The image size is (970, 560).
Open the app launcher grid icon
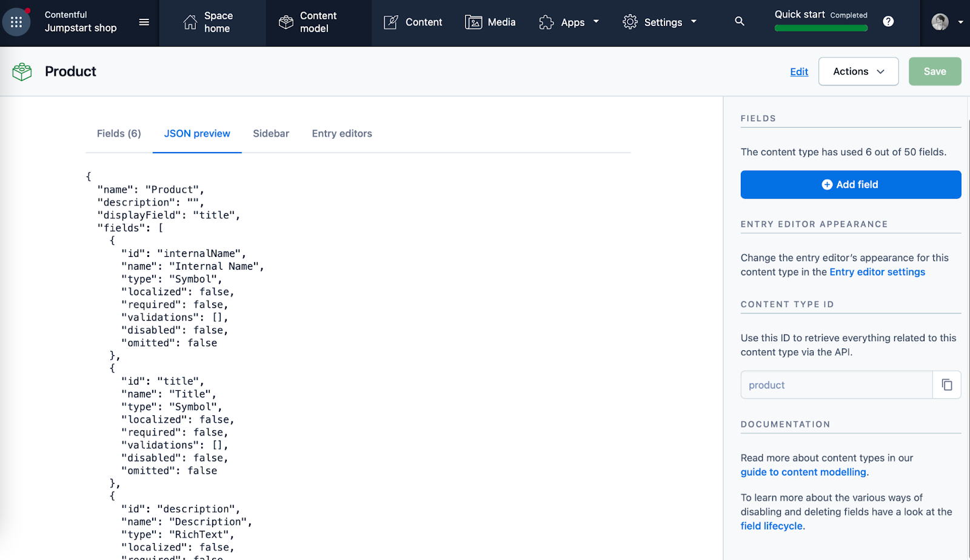pos(16,22)
